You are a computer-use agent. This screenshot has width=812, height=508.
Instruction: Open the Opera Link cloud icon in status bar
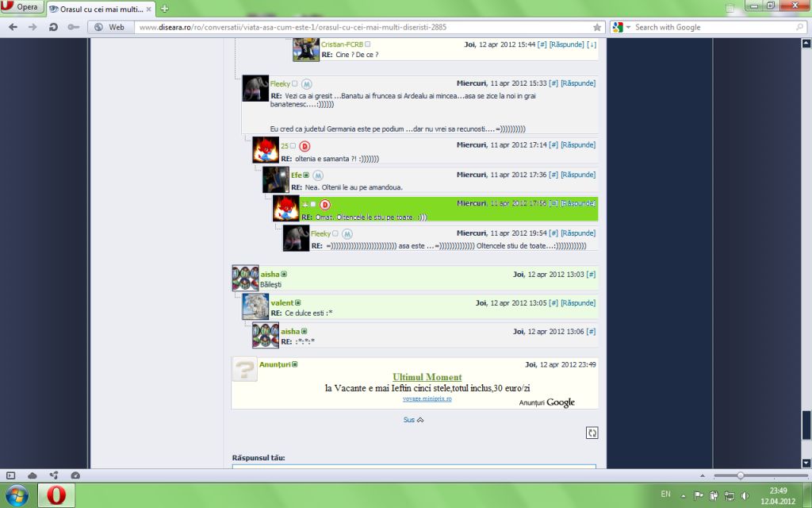click(33, 475)
